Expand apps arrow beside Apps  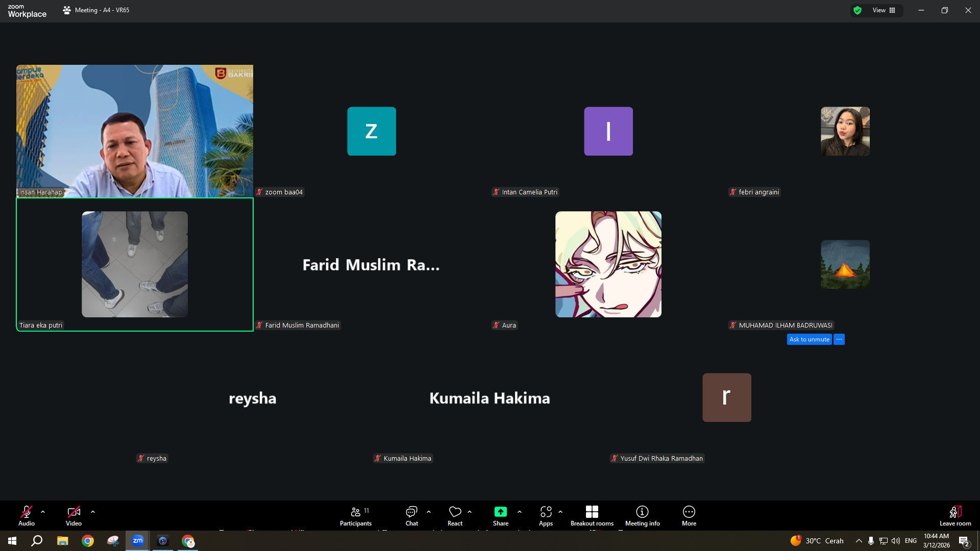point(560,512)
